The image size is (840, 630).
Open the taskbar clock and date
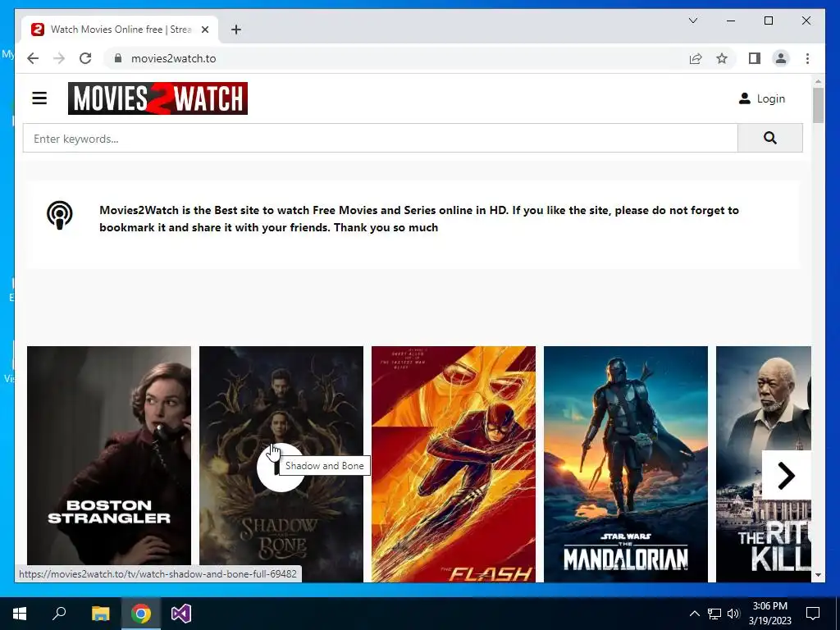769,614
